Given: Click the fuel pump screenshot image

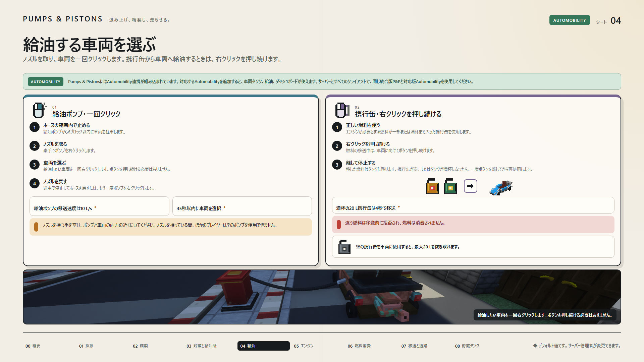Looking at the screenshot, I should (322, 297).
